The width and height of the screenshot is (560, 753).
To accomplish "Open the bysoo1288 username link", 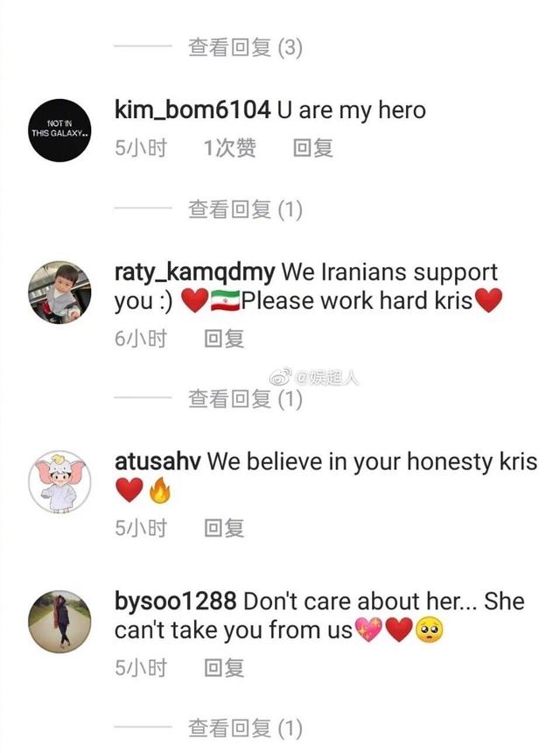I will point(175,602).
